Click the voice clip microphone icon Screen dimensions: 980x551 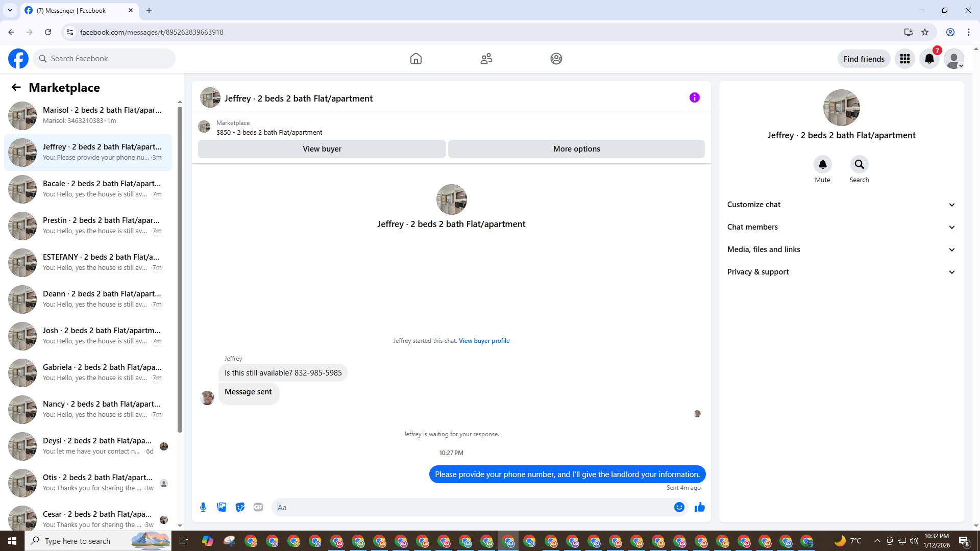point(203,507)
